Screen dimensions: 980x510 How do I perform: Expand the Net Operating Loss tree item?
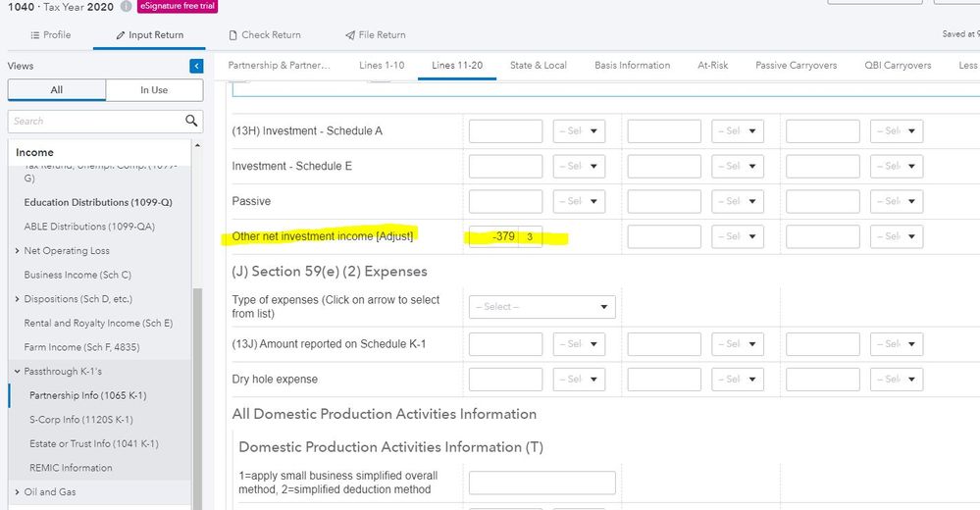click(x=18, y=251)
